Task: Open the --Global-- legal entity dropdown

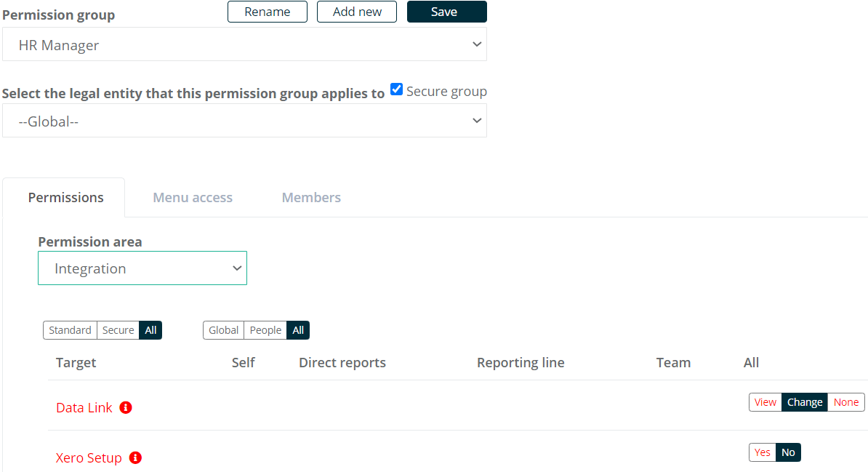Action: pos(245,121)
